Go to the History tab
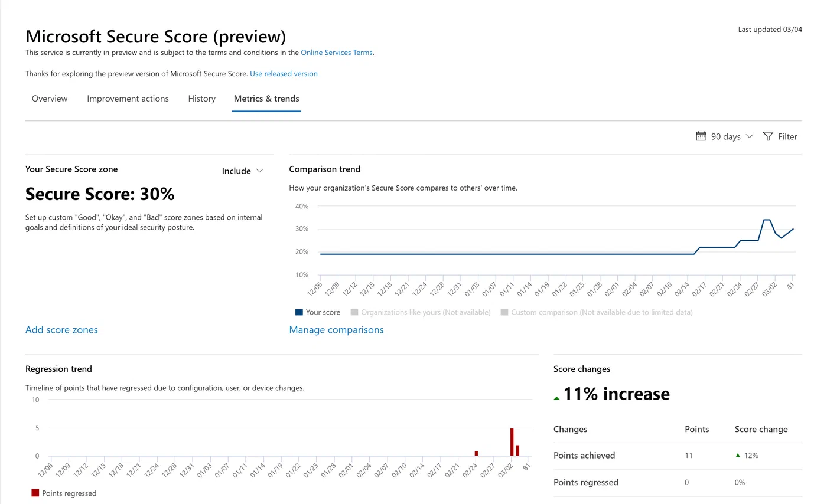 click(201, 99)
